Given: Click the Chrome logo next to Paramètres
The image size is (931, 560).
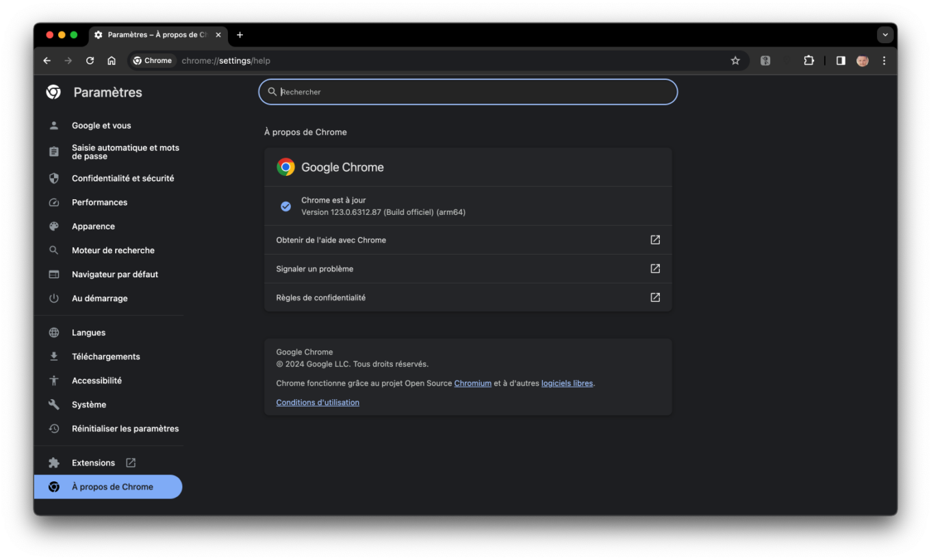Looking at the screenshot, I should coord(53,92).
